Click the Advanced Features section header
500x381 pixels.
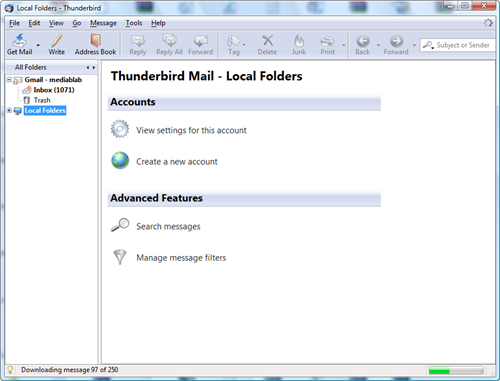[x=244, y=198]
